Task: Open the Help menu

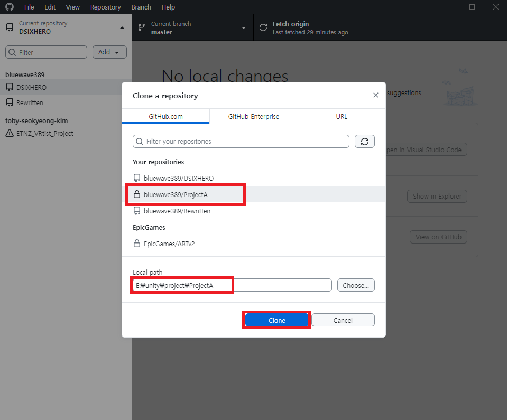Action: [168, 7]
